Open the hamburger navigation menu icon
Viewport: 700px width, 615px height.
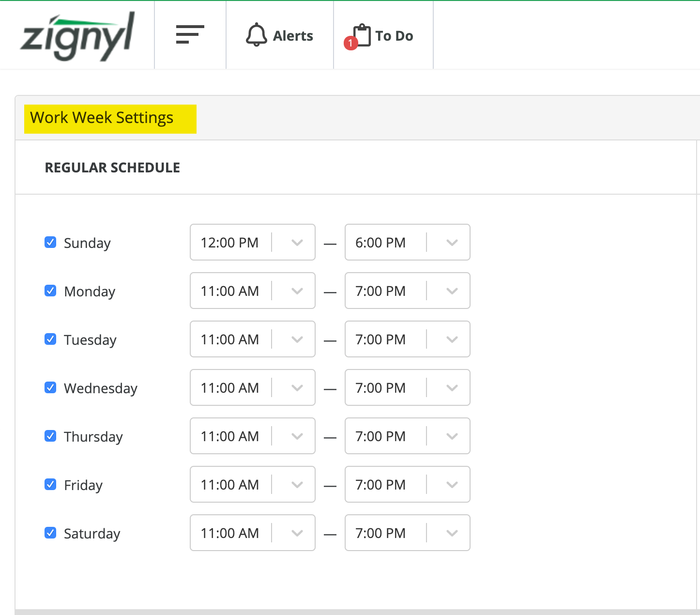pos(190,35)
